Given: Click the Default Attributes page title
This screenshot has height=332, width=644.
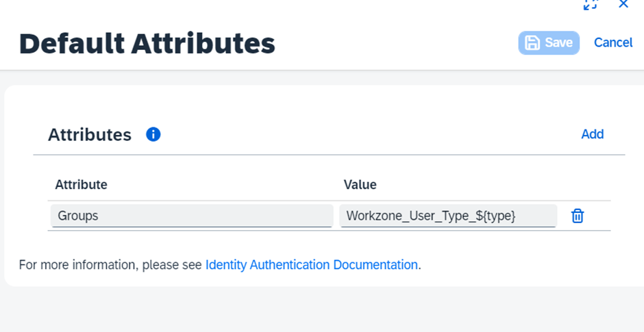Looking at the screenshot, I should pos(147,44).
